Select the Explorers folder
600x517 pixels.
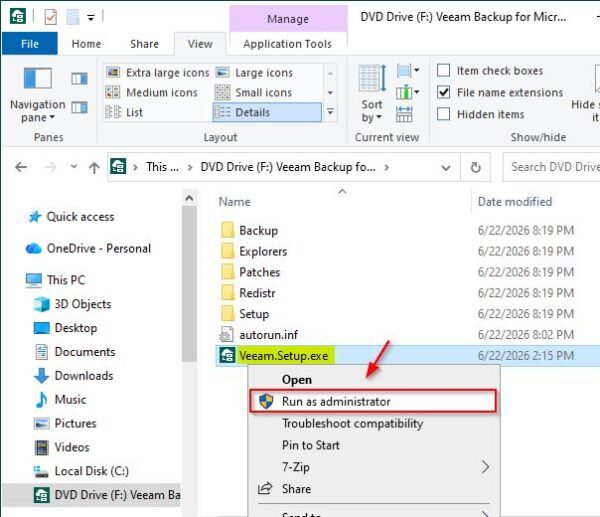tap(263, 251)
